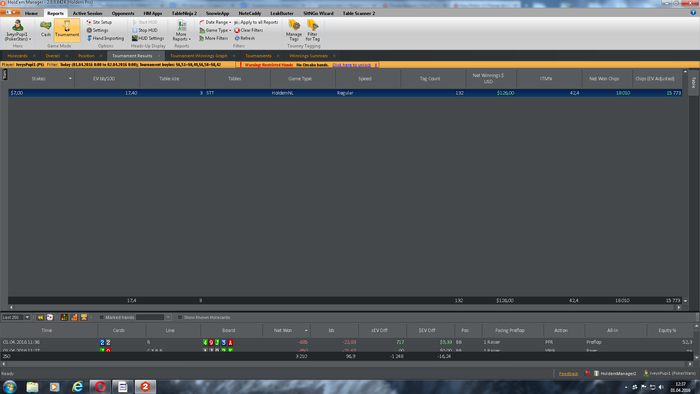
Task: Open More Filters option
Action: click(x=213, y=38)
